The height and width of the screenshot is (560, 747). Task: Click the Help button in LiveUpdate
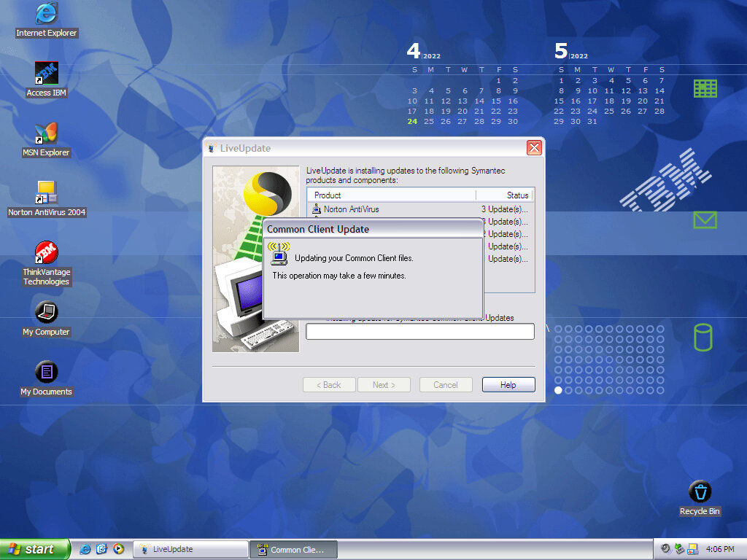point(508,385)
